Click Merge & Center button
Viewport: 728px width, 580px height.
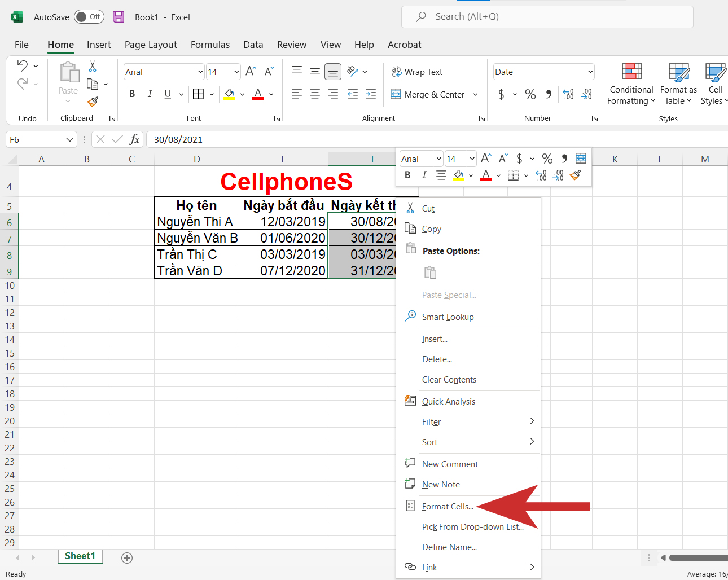point(428,94)
